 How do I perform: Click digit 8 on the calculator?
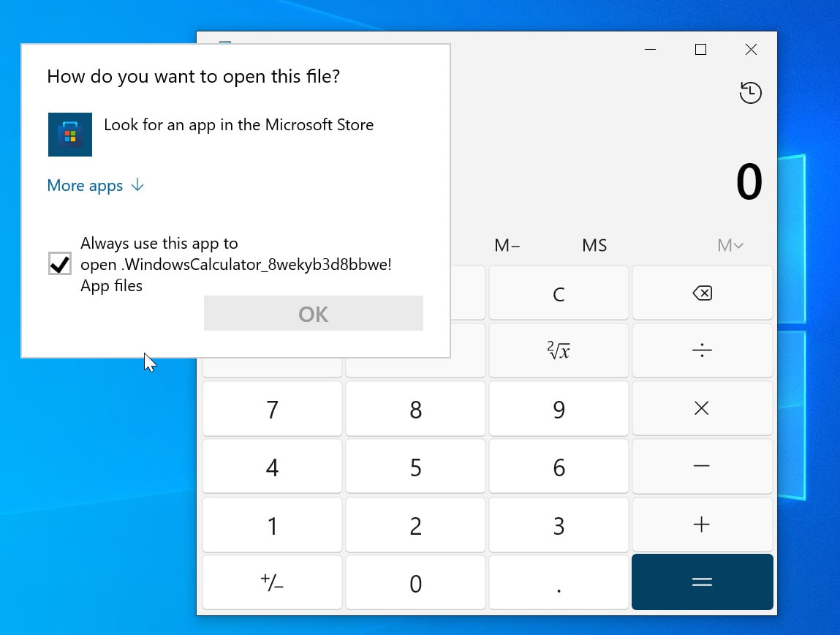click(415, 408)
